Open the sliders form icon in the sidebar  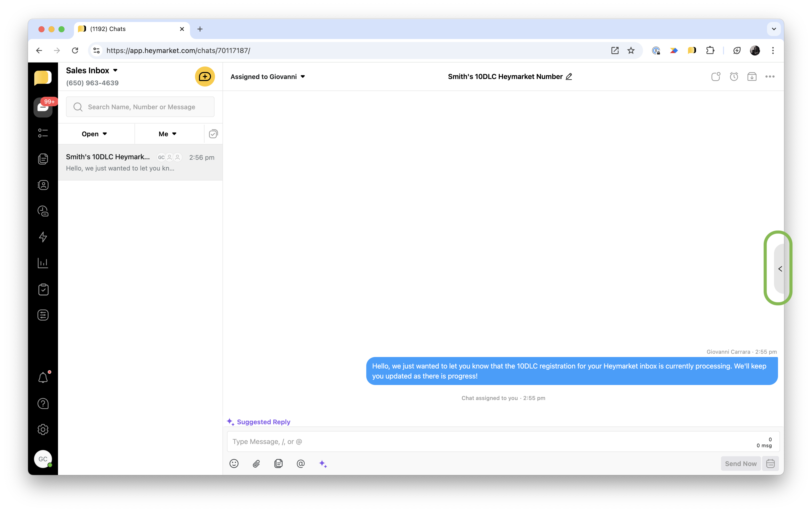[43, 315]
